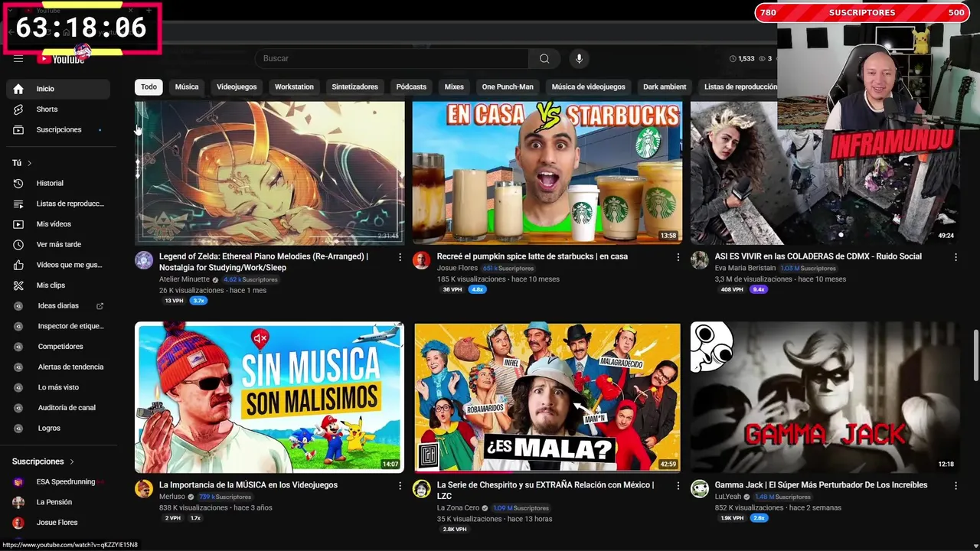The width and height of the screenshot is (980, 551).
Task: Start voice search with microphone icon
Action: pyautogui.click(x=579, y=59)
